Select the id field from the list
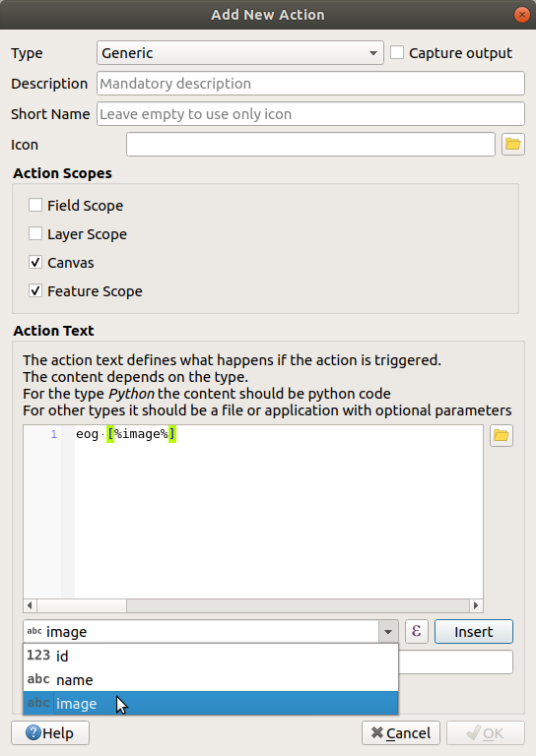 tap(211, 656)
